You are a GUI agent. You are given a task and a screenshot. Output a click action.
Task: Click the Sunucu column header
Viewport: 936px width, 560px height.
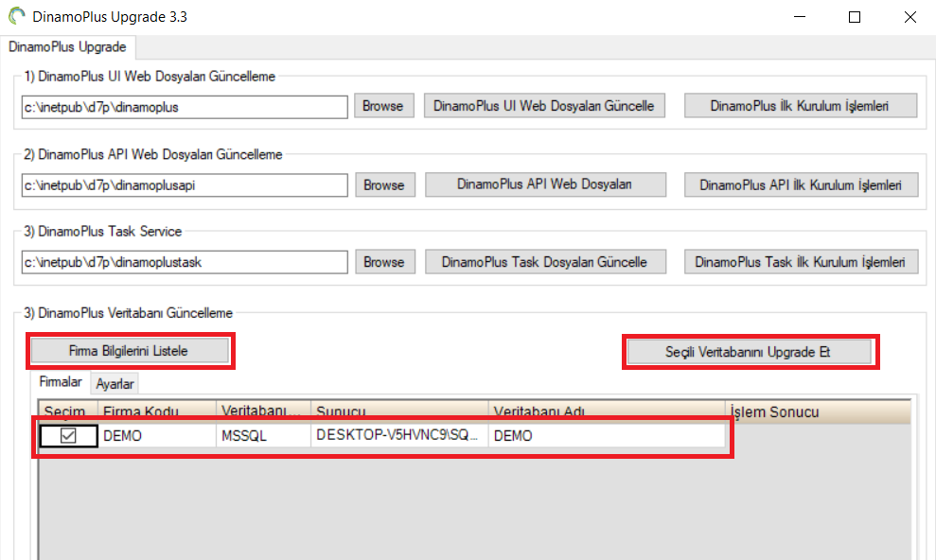pyautogui.click(x=399, y=411)
